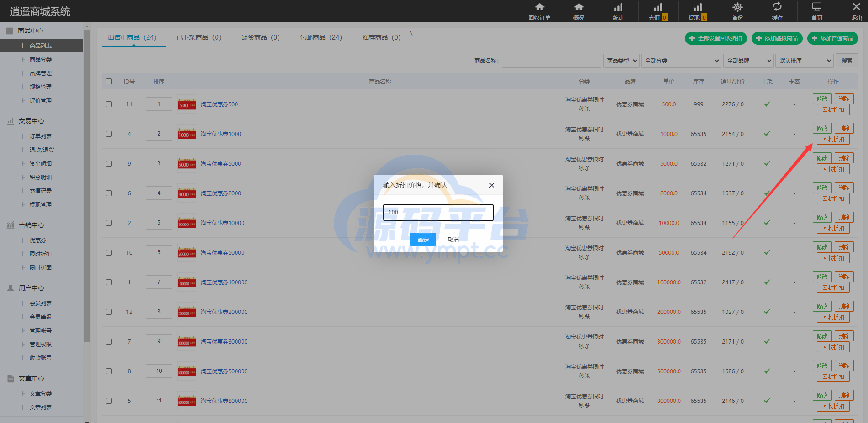The width and height of the screenshot is (868, 423).
Task: Focus the discount price input showing 100
Action: point(438,212)
